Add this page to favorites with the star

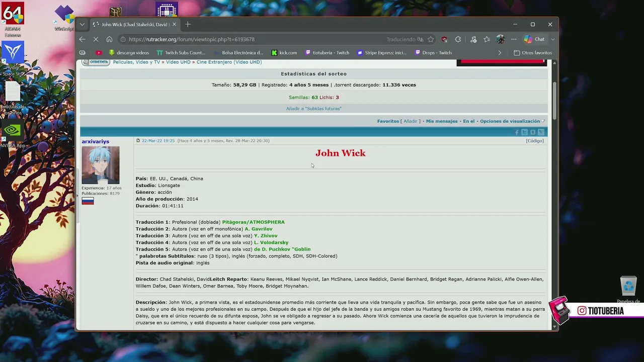click(x=431, y=39)
